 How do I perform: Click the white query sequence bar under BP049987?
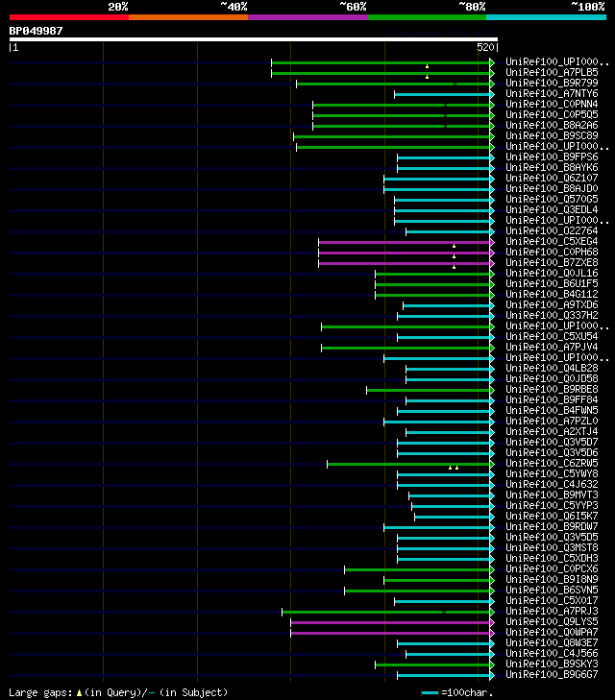[254, 39]
